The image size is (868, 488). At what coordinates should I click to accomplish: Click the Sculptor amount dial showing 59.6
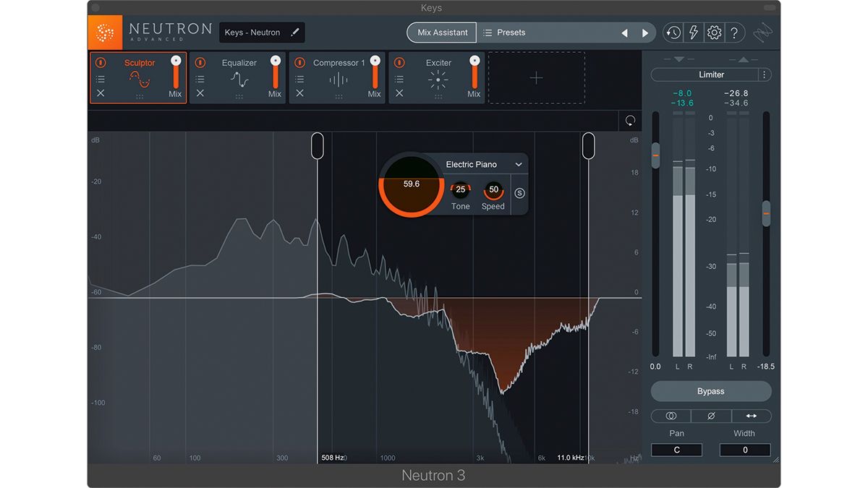411,184
